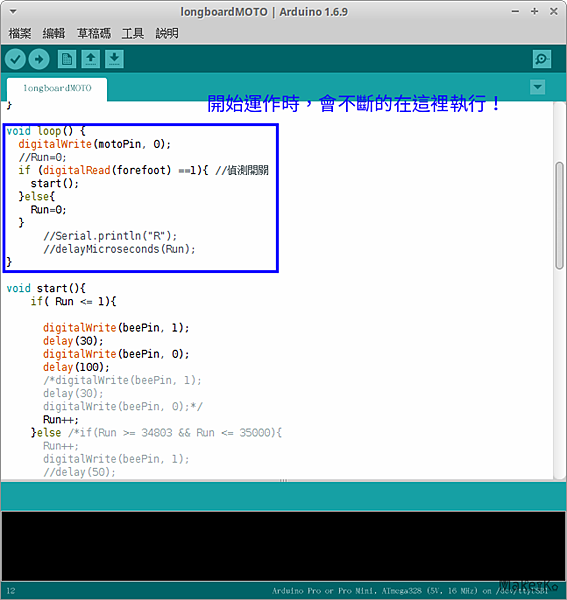Create a new sketch with the New icon
567x600 pixels.
pyautogui.click(x=67, y=59)
